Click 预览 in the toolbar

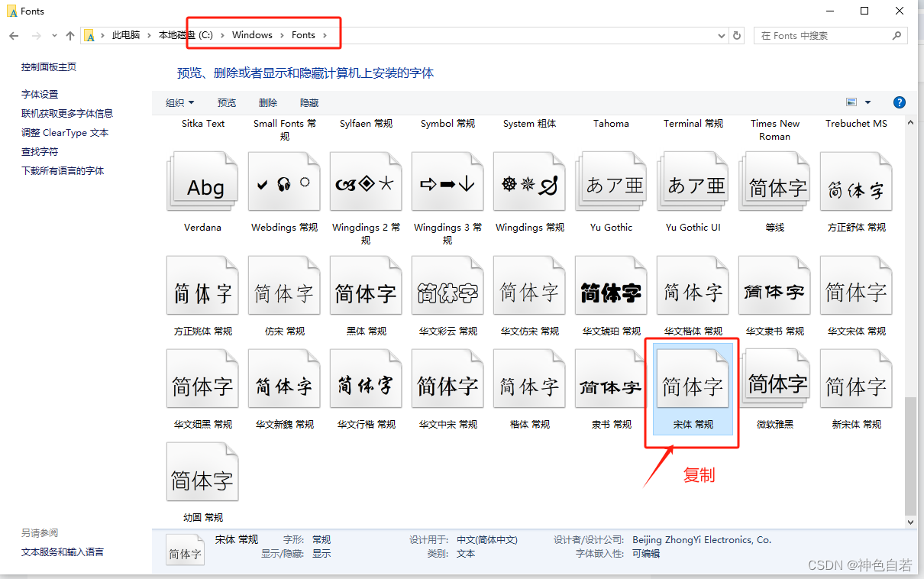226,102
